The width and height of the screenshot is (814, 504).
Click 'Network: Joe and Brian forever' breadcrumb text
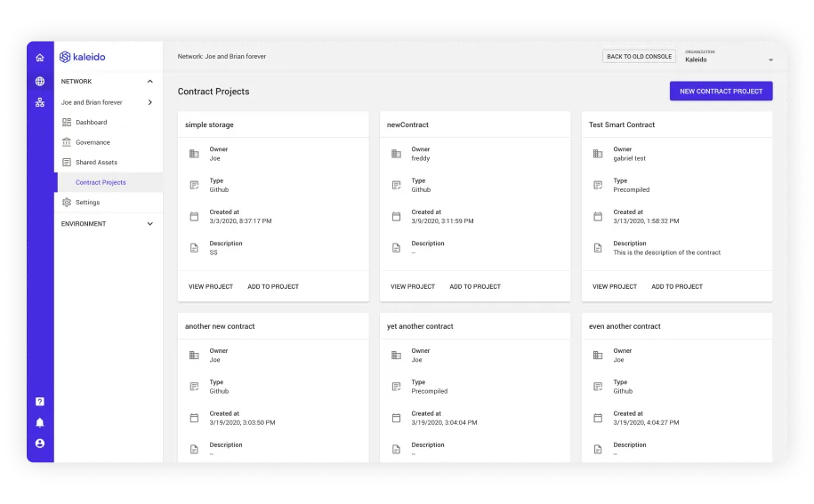(222, 57)
